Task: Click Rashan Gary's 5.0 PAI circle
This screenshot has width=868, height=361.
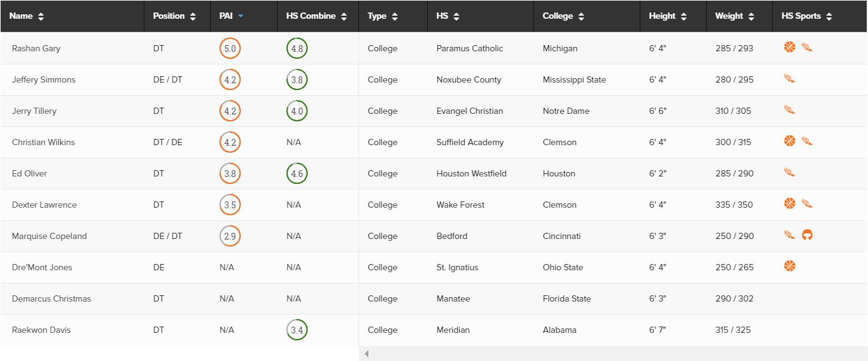Action: pos(230,48)
